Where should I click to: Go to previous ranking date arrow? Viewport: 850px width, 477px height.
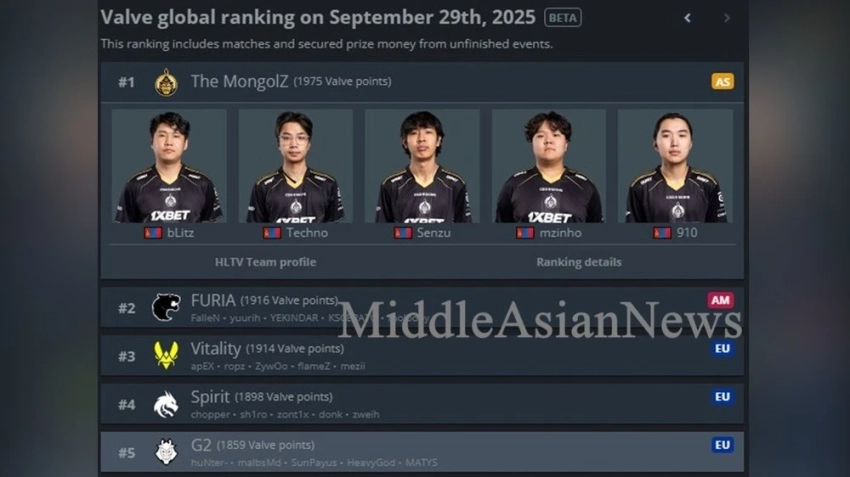pos(687,18)
